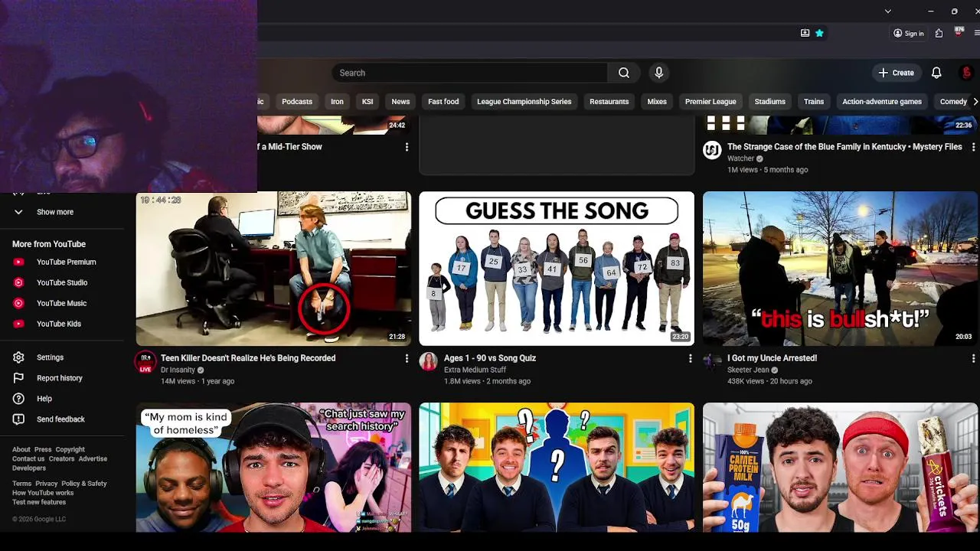Click Policy & Safety footer link
Viewport: 980px width, 551px height.
tap(84, 484)
